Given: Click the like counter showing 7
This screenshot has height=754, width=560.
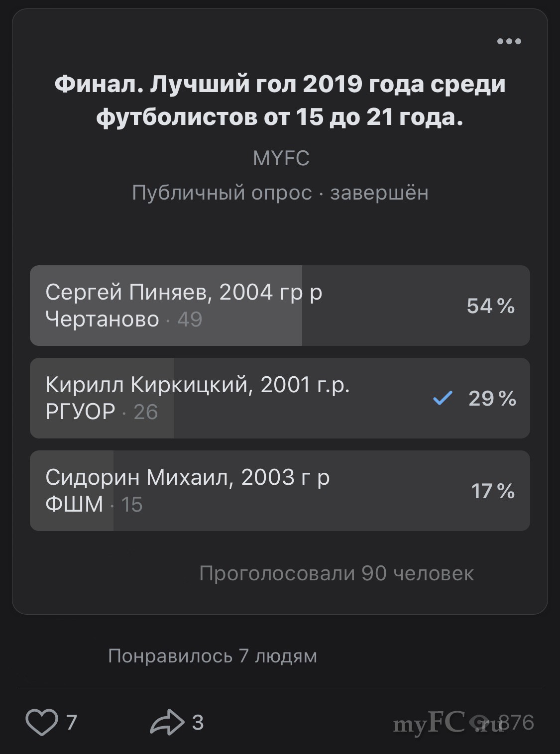Looking at the screenshot, I should tap(72, 722).
